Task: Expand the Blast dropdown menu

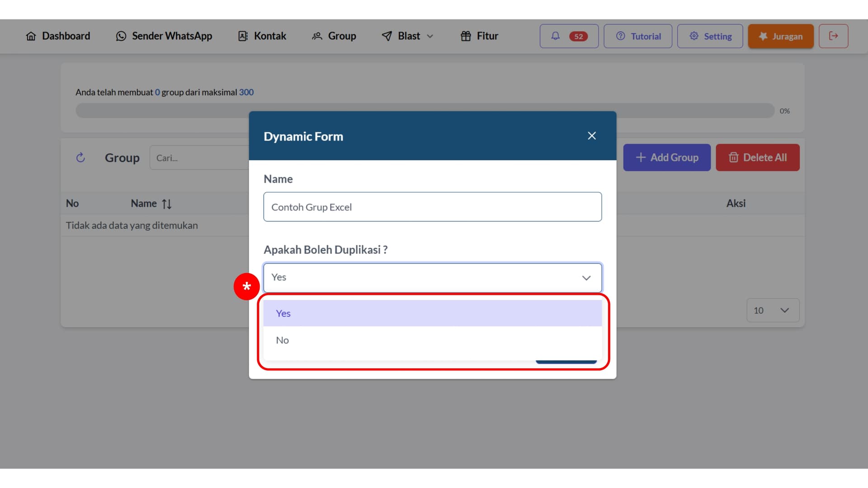Action: pos(407,36)
